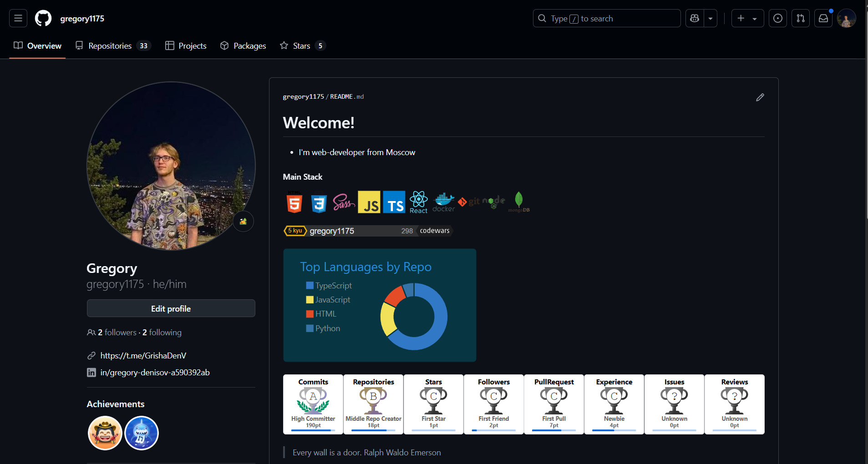Image resolution: width=868 pixels, height=464 pixels.
Task: View the 2 following list
Action: coord(162,333)
